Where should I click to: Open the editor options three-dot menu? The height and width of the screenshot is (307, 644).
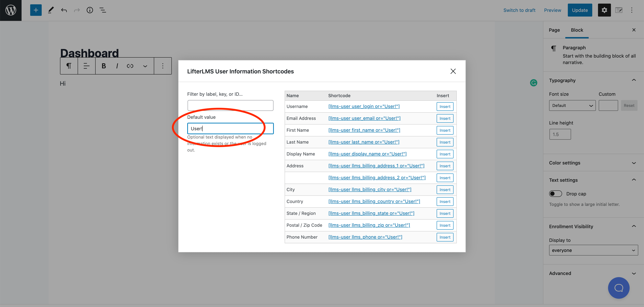click(x=632, y=10)
